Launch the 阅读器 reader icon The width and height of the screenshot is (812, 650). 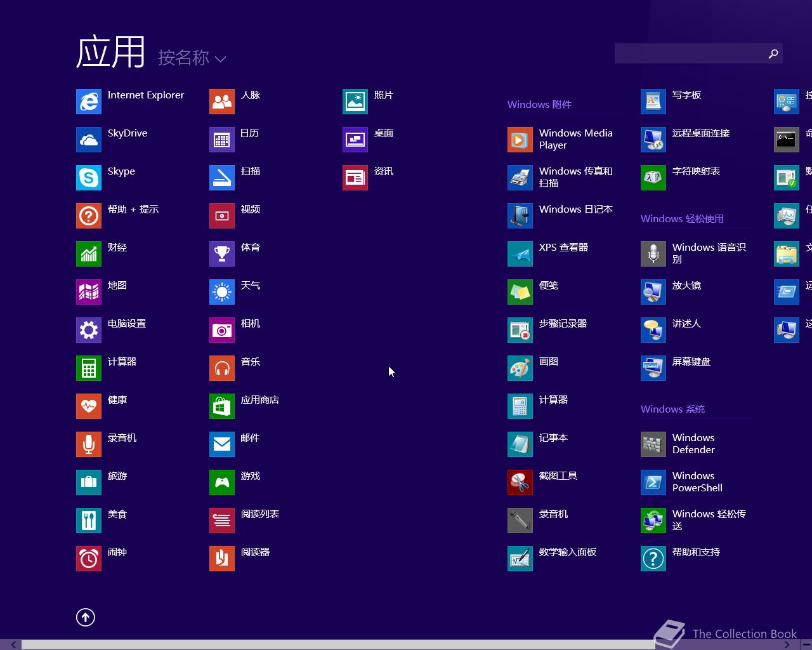[222, 559]
